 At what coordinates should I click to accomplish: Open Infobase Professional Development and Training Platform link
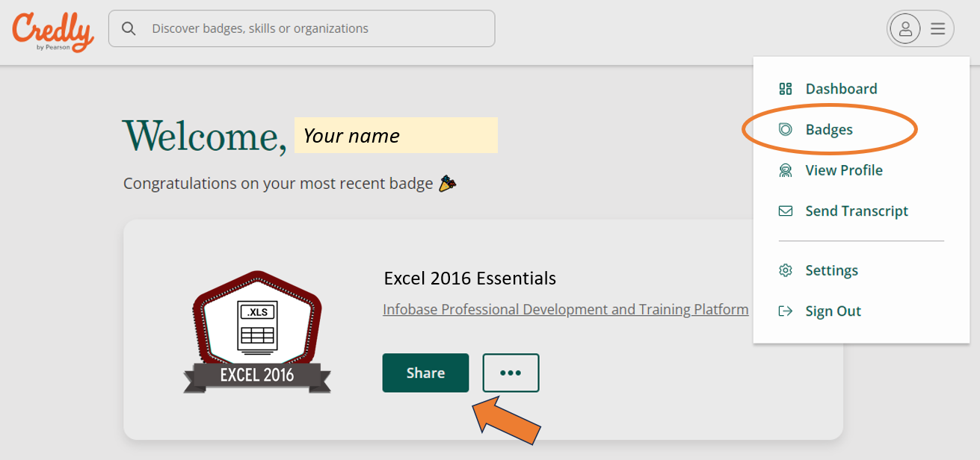coord(566,309)
